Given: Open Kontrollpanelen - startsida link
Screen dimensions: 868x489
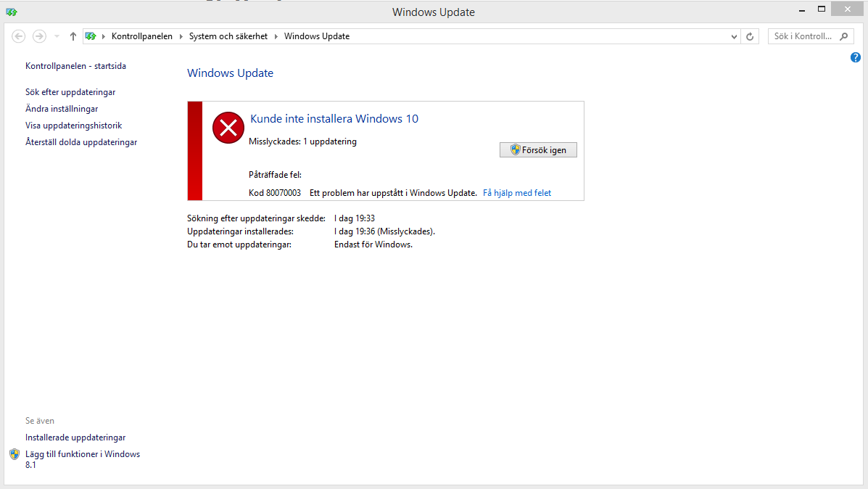Looking at the screenshot, I should click(76, 66).
